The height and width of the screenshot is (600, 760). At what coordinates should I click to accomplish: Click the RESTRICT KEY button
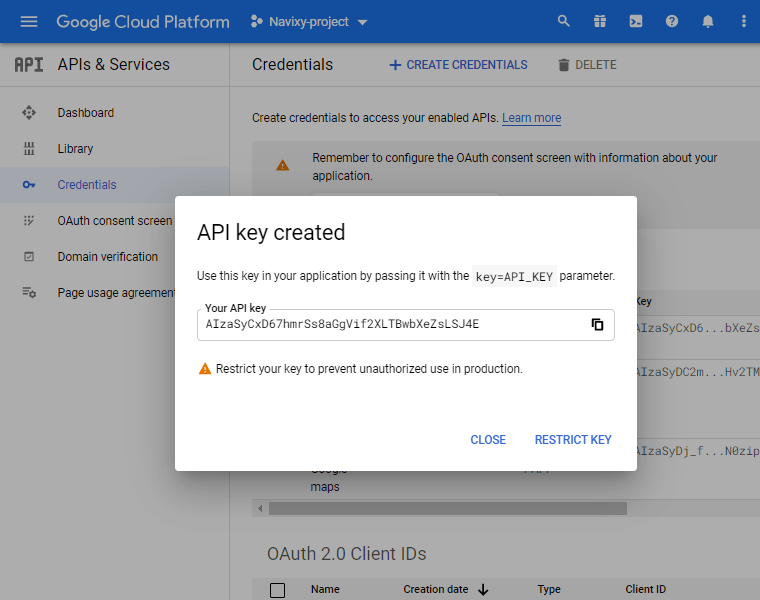[573, 440]
